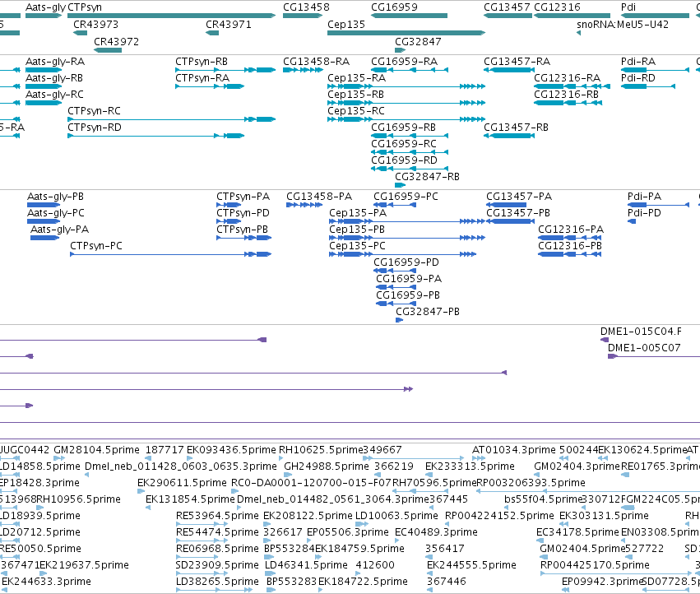The width and height of the screenshot is (700, 594).
Task: Click the Cep135 gene label
Action: (346, 24)
